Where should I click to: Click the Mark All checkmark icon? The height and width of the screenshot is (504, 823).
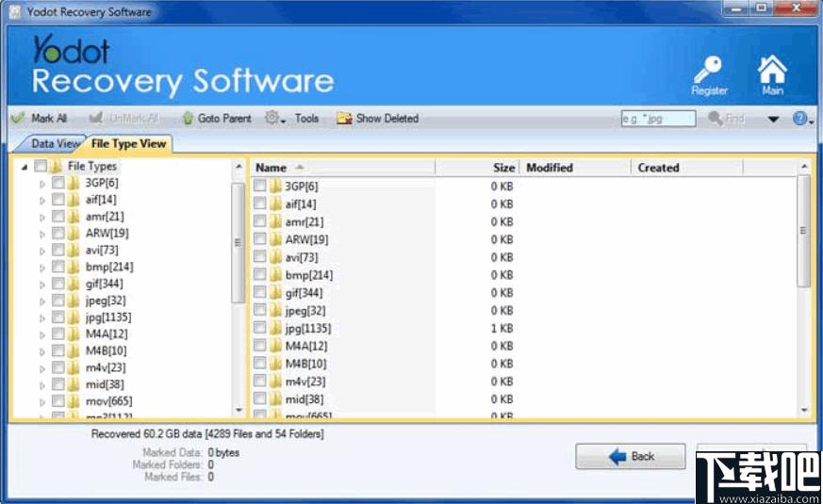[x=17, y=119]
